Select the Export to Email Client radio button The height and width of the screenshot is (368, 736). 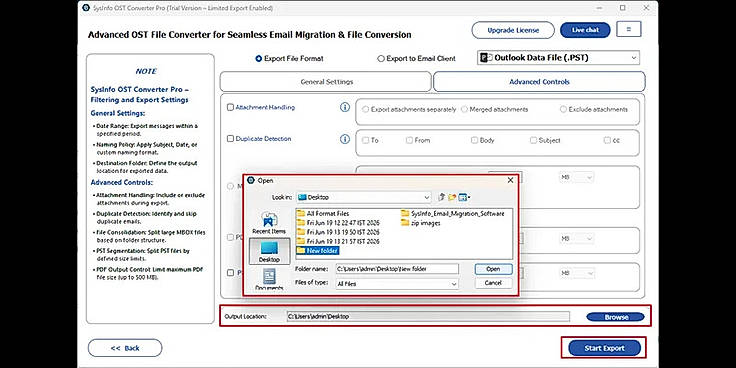[381, 59]
